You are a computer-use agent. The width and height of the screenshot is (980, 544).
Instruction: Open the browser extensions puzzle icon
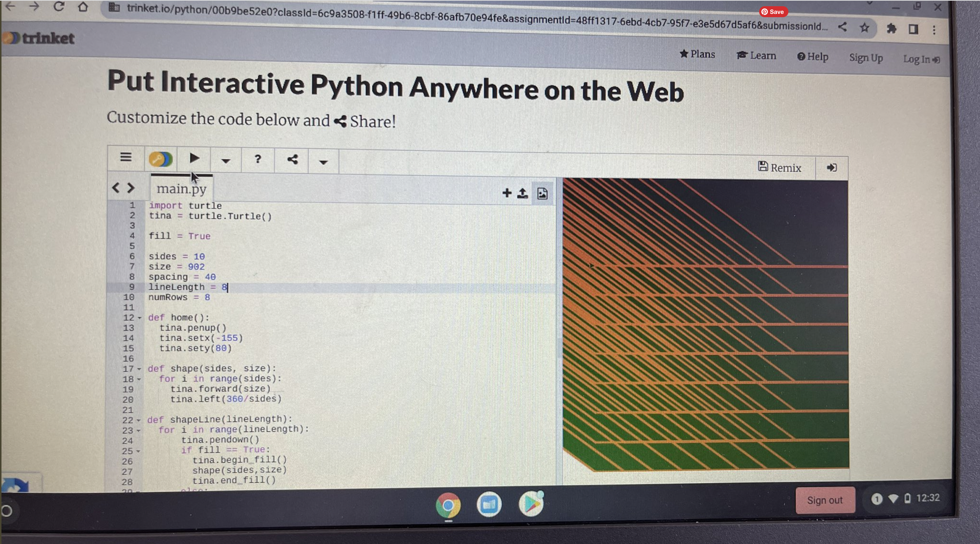891,29
